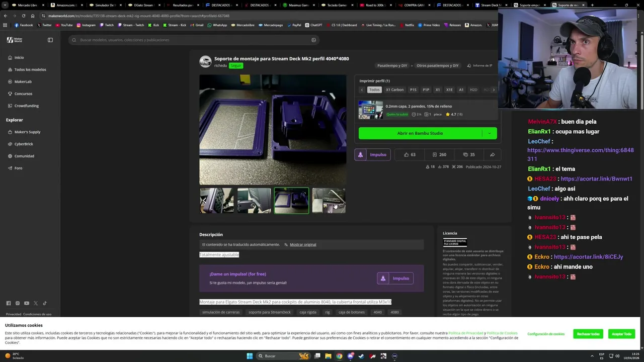Screen dimensions: 644x362
Task: Click Abrir en Bambu Studio button
Action: click(x=420, y=133)
